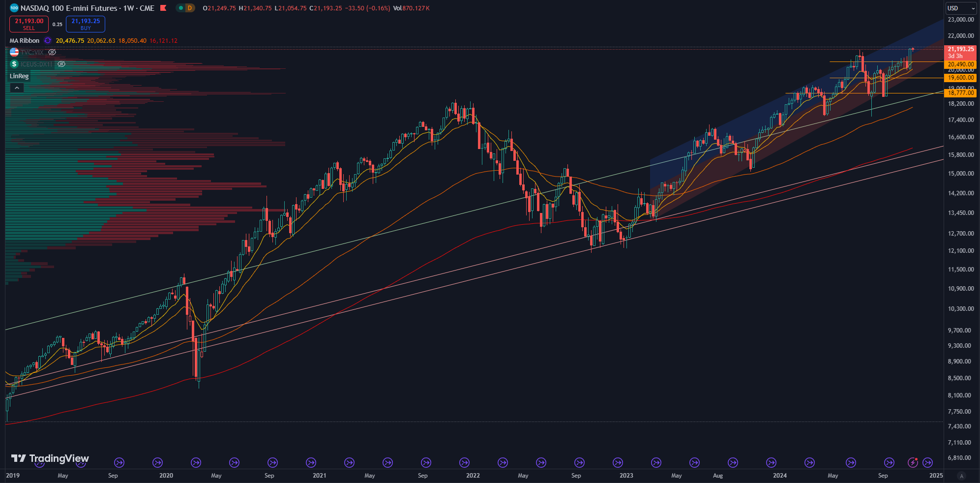980x483 pixels.
Task: Click the red flag icon beside CME
Action: click(x=164, y=8)
